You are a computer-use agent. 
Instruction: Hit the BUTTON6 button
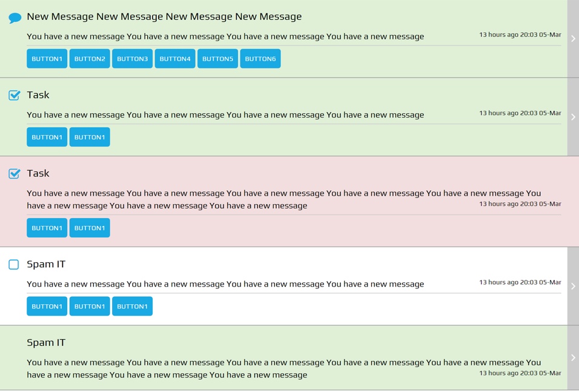[x=260, y=59]
